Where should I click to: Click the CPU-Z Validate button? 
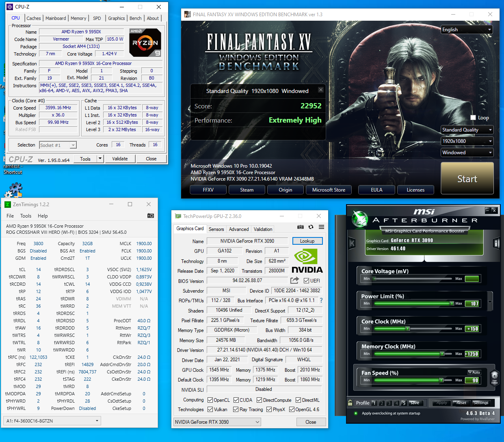click(120, 159)
